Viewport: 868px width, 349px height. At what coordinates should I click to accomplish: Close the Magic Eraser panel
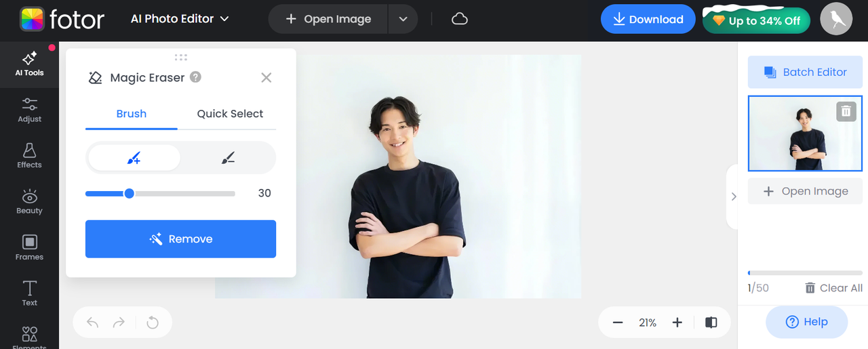pyautogui.click(x=267, y=77)
